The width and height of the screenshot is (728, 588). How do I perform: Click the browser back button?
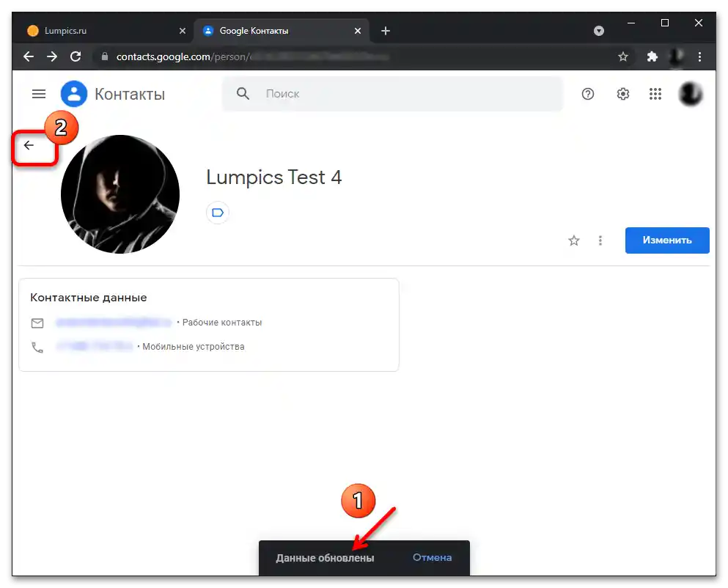(29, 56)
